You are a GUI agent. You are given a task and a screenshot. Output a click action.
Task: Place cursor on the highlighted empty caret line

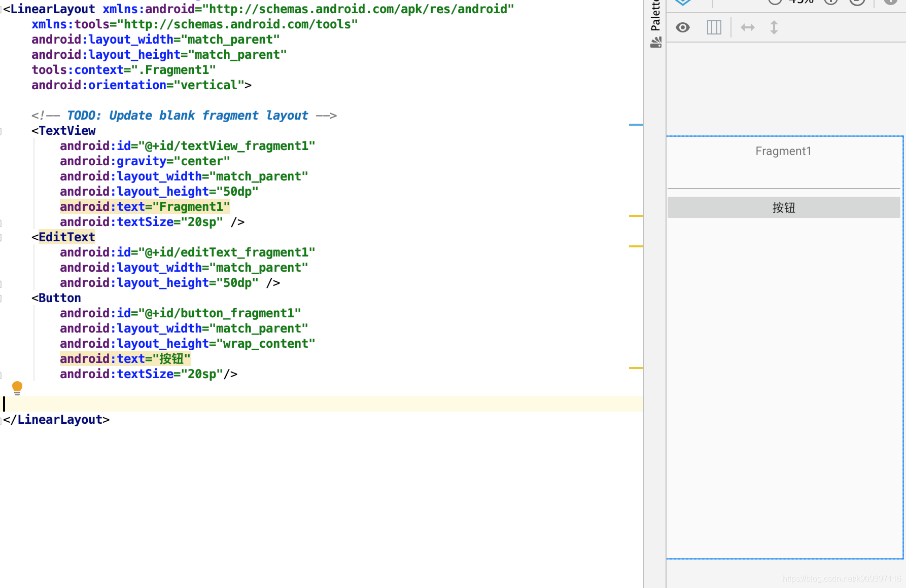[322, 404]
